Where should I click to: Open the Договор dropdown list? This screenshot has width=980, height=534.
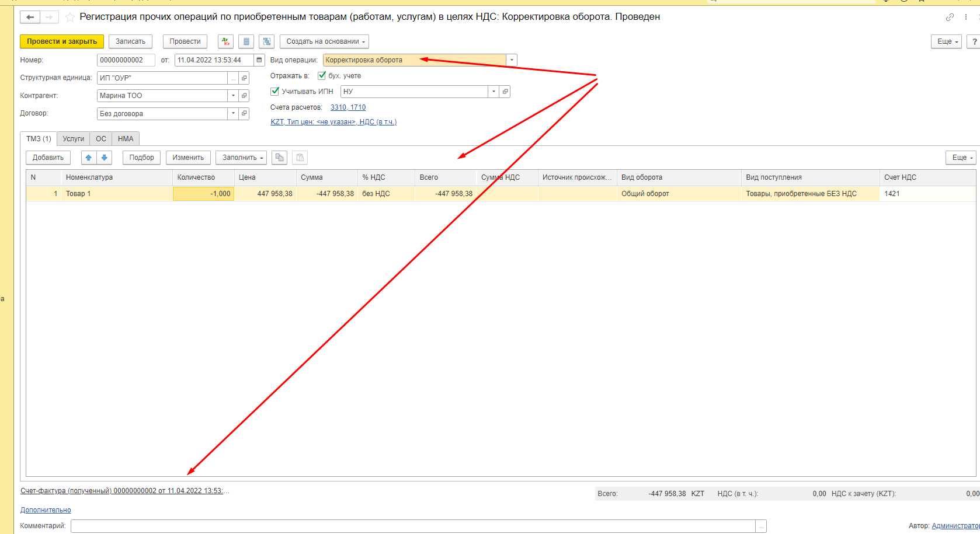pos(233,114)
